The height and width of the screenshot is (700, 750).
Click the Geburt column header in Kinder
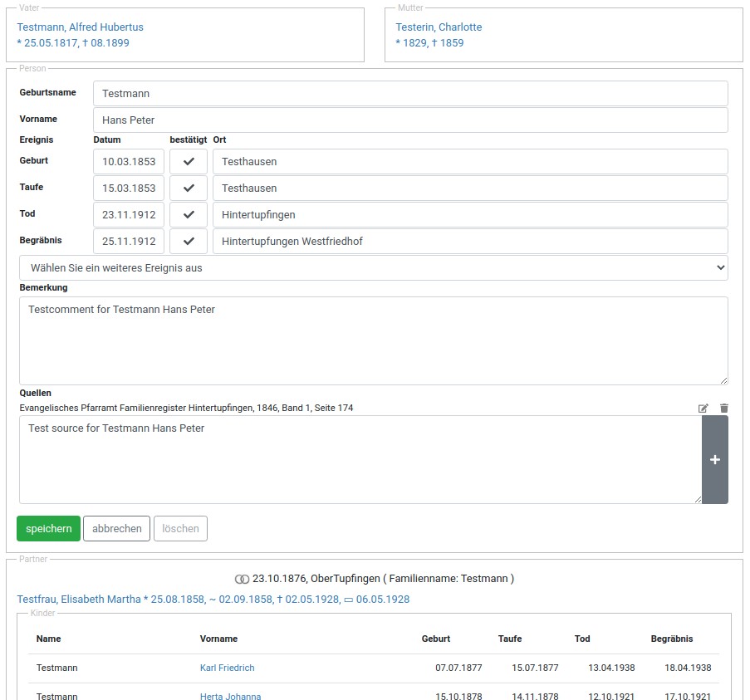coord(436,639)
